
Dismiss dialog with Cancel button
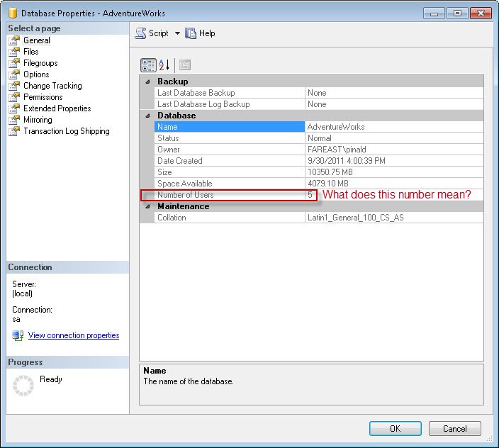455,429
